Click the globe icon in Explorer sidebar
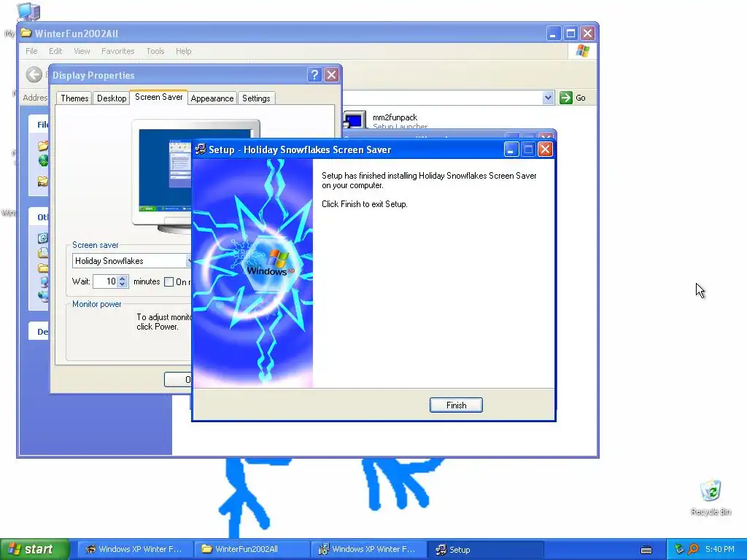747x560 pixels. tap(43, 160)
